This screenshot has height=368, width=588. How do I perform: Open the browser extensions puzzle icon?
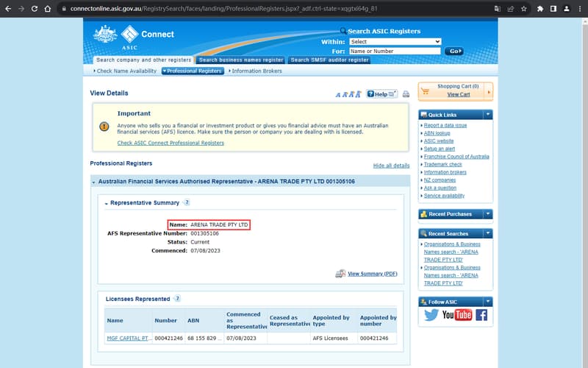click(540, 9)
